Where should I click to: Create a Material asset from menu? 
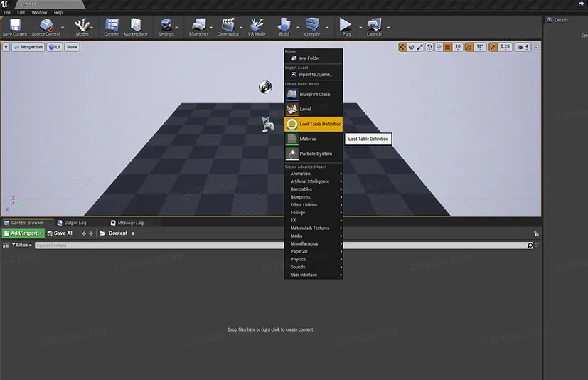pyautogui.click(x=314, y=139)
